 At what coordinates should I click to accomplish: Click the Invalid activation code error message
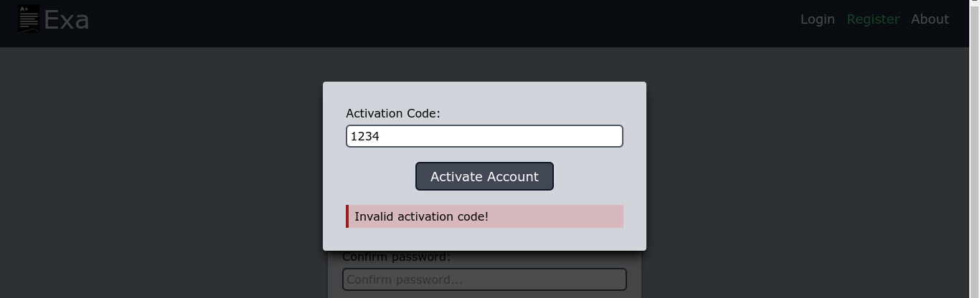pyautogui.click(x=421, y=216)
